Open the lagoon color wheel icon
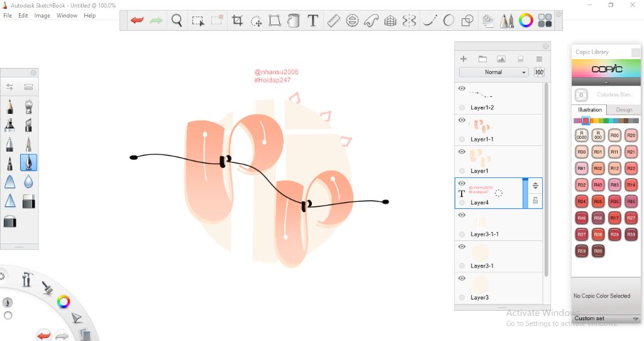This screenshot has height=341, width=644. pyautogui.click(x=64, y=302)
